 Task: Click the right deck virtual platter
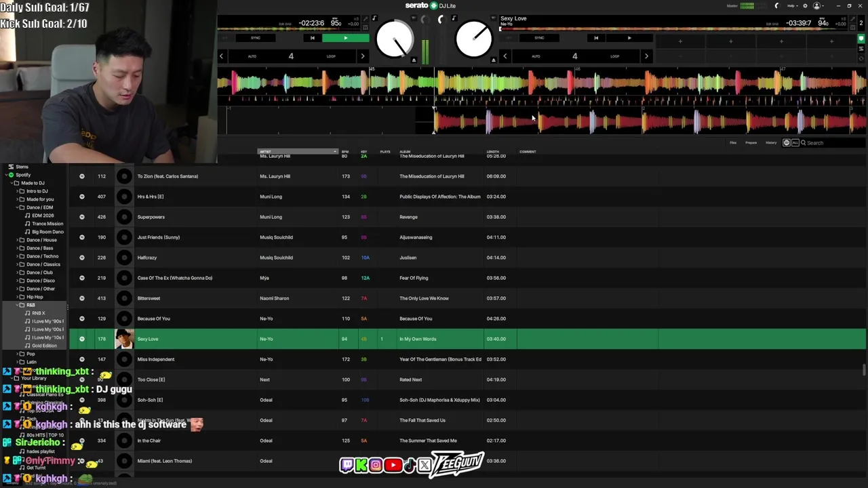pos(474,40)
